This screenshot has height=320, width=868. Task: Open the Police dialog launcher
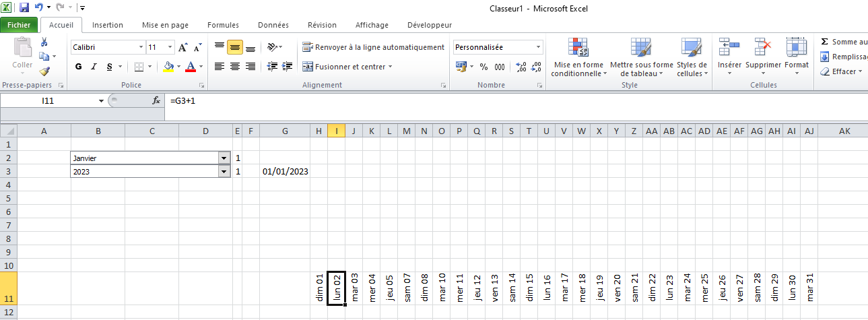point(202,86)
